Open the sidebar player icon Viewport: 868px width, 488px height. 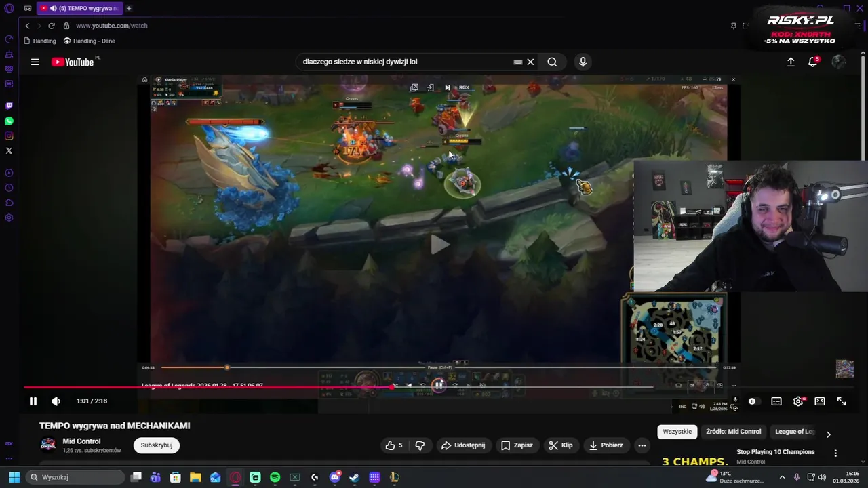pyautogui.click(x=9, y=173)
